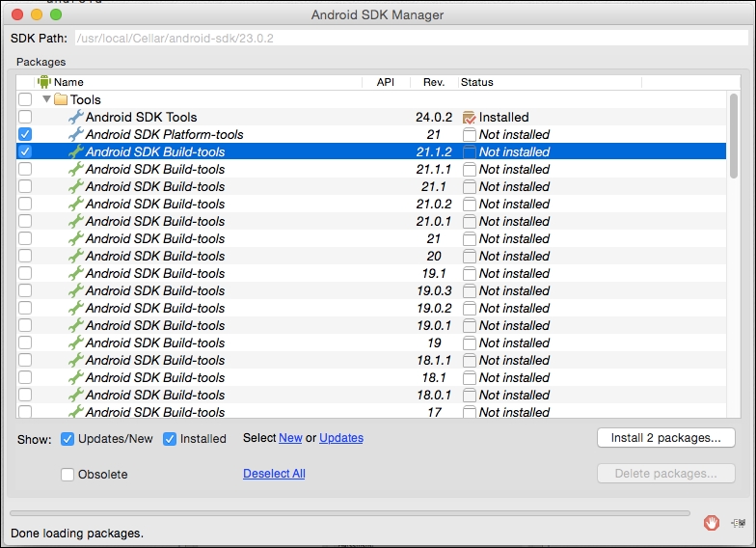Click wrench icon for Build-tools 19.1
This screenshot has width=756, height=548.
coord(75,273)
